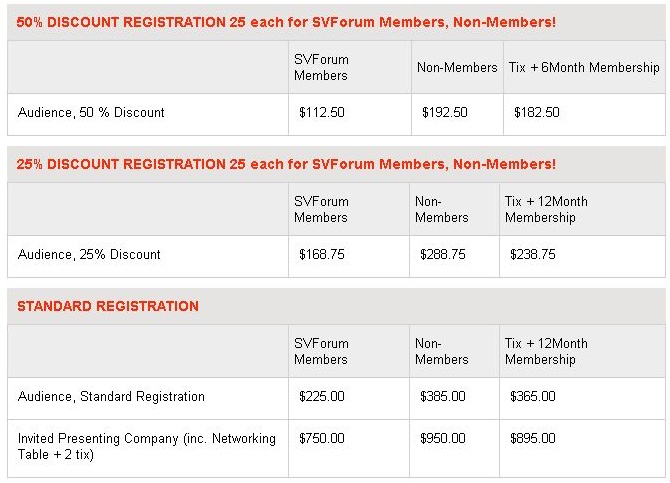Click the $385.00 standard non-member price
Viewport: 670px width, 483px height.
(x=443, y=397)
